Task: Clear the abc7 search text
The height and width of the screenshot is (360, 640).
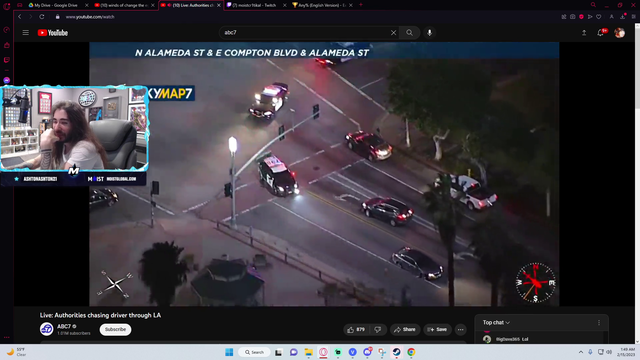Action: (x=393, y=33)
